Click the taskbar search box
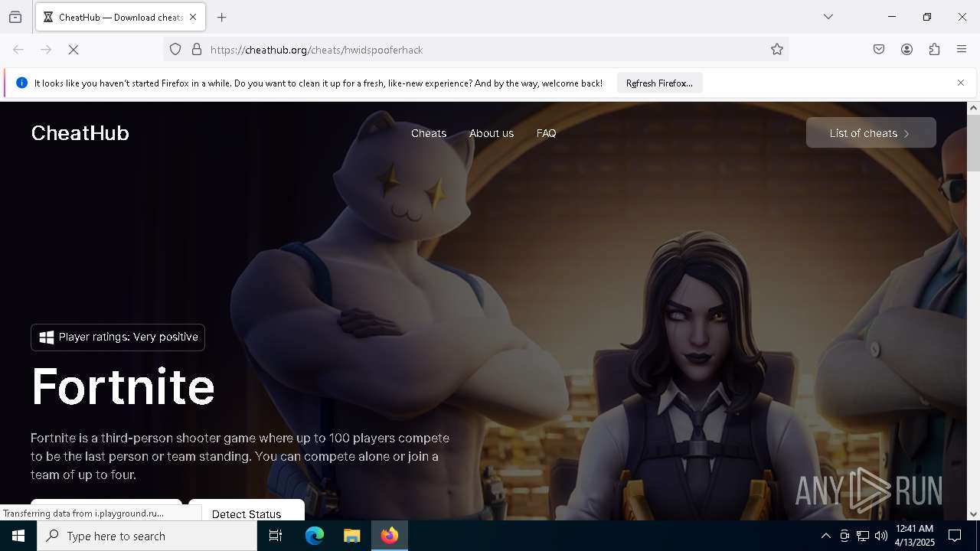The image size is (980, 551). pyautogui.click(x=147, y=536)
